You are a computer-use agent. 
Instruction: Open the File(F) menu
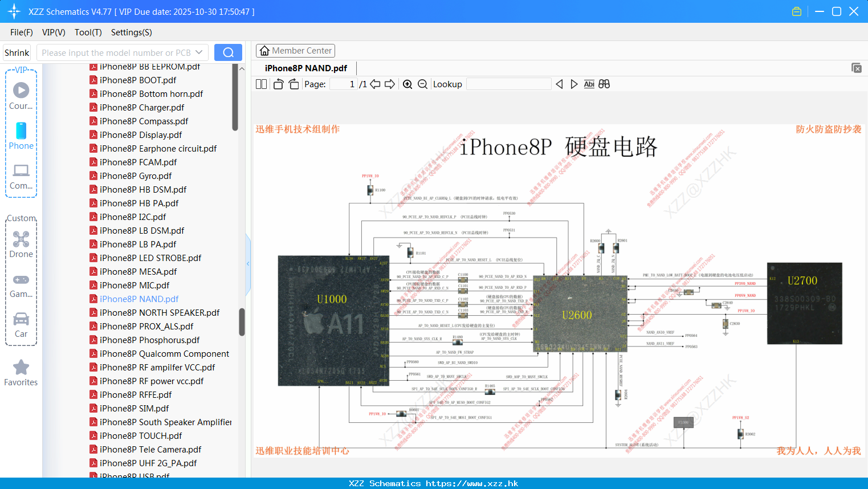point(22,32)
